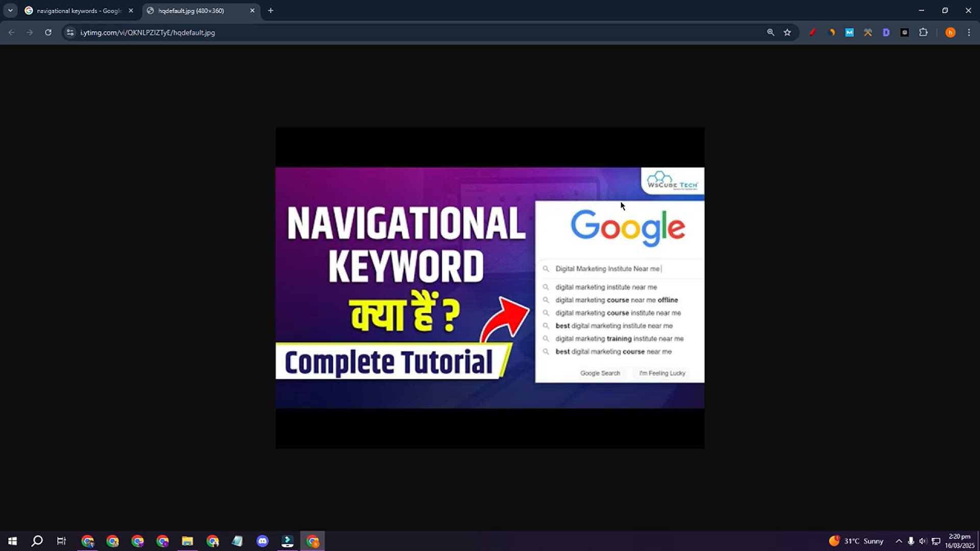View site information icon in address bar
This screenshot has width=980, height=551.
(x=70, y=33)
